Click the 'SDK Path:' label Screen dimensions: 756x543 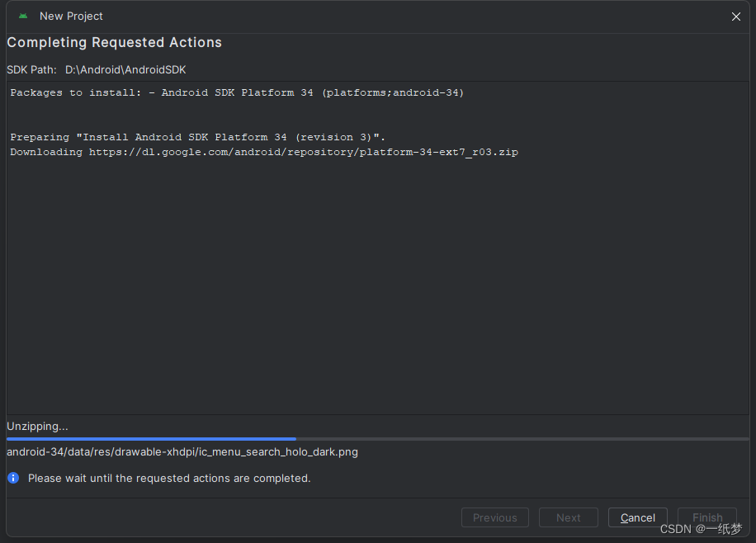pos(32,70)
